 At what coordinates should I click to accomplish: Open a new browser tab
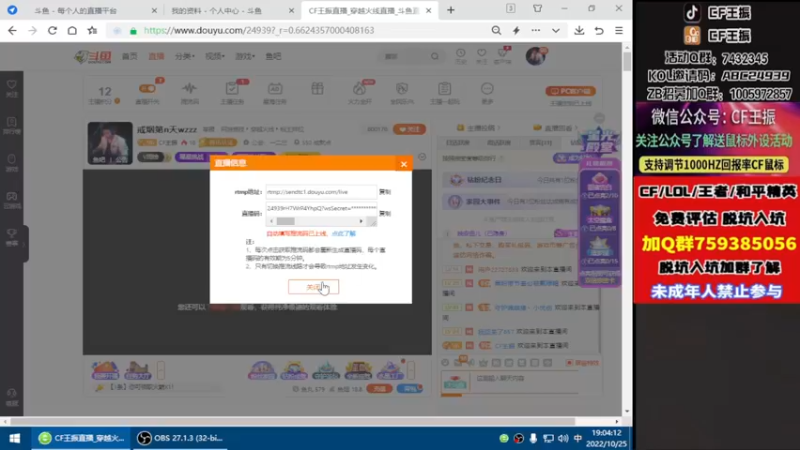point(451,10)
